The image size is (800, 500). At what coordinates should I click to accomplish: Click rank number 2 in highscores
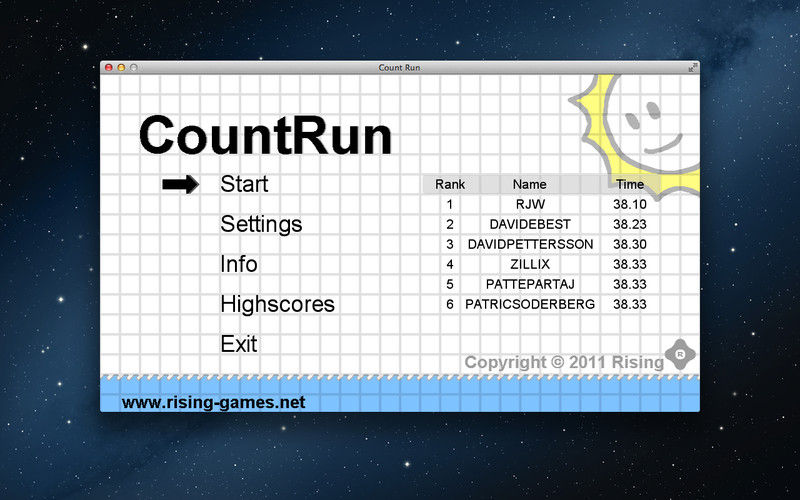[449, 224]
